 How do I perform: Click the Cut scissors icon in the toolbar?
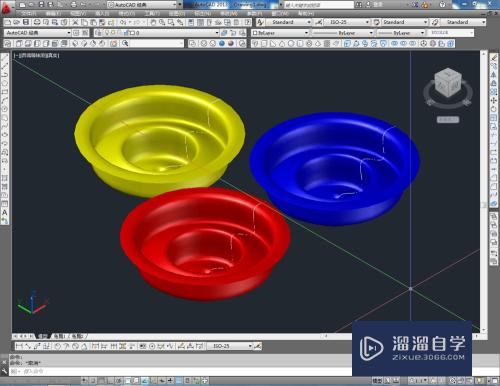point(75,22)
